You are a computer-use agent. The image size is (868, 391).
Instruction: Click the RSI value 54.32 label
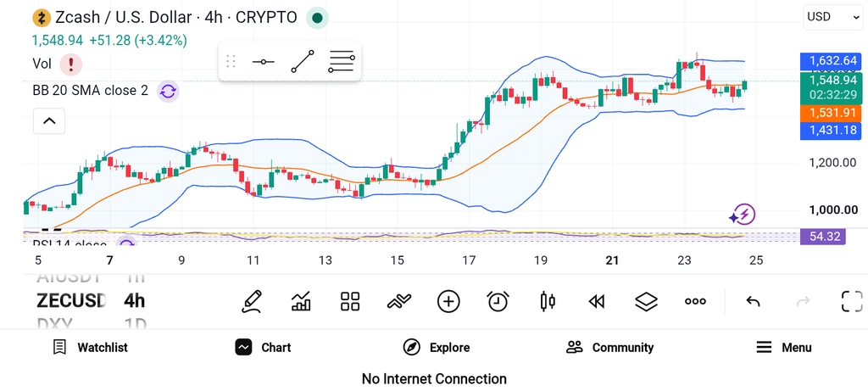(x=824, y=237)
